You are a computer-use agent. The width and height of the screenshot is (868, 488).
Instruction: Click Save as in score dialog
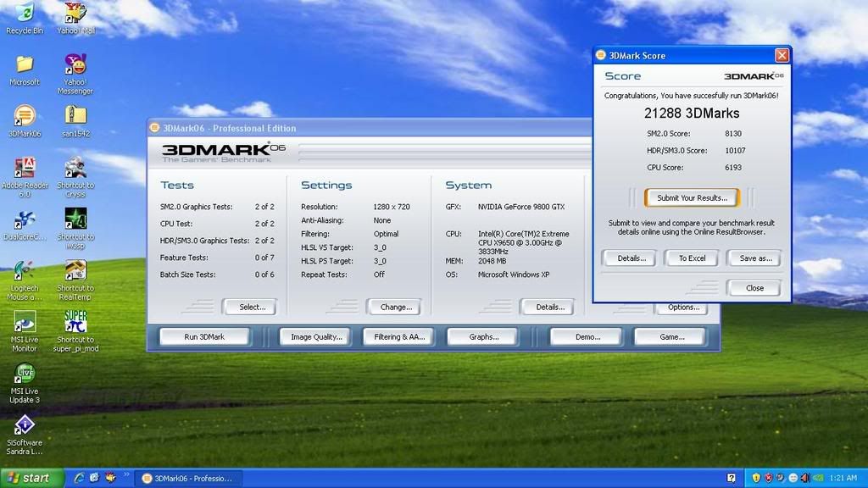755,258
